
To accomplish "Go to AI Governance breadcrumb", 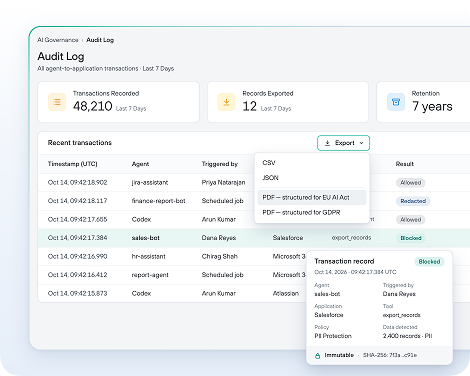I will click(58, 40).
